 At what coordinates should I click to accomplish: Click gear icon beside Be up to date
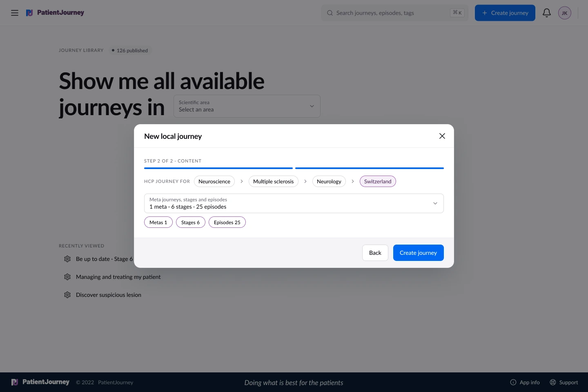[67, 259]
